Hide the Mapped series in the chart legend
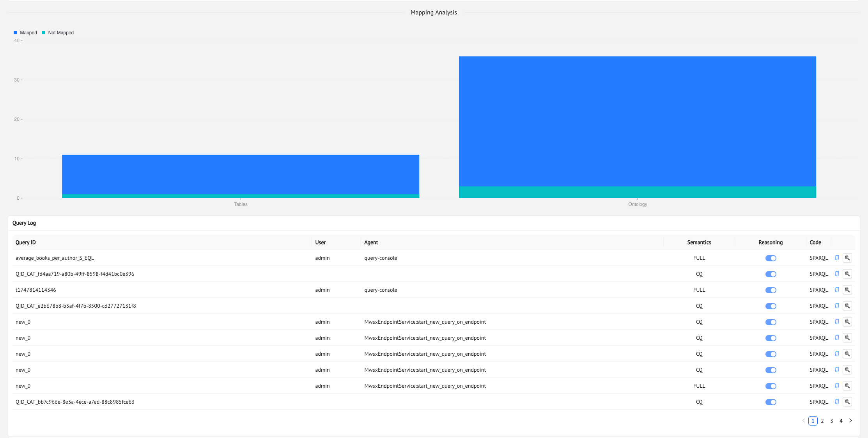868x438 pixels. coord(25,32)
